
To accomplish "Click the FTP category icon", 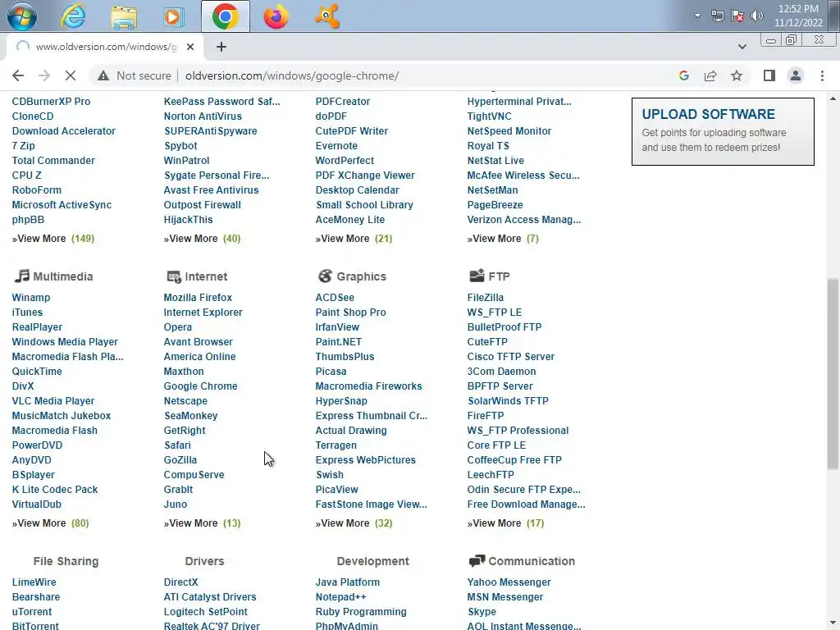I will tap(477, 276).
